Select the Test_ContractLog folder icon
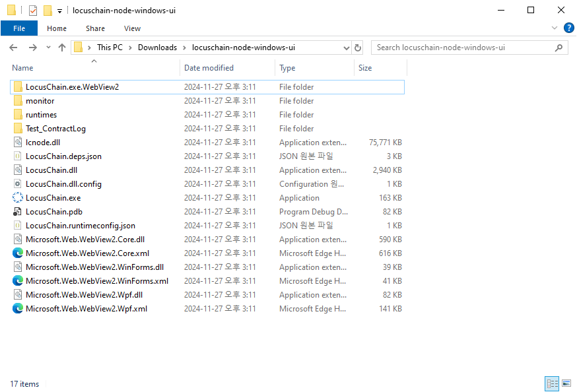This screenshot has height=392, width=577. [x=18, y=128]
